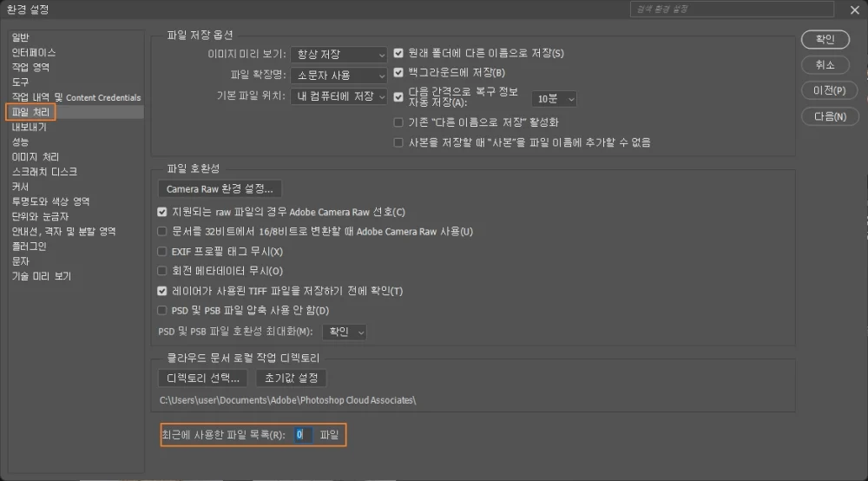Go to next page with 다음(N)
Image resolution: width=868 pixels, height=481 pixels.
[830, 116]
